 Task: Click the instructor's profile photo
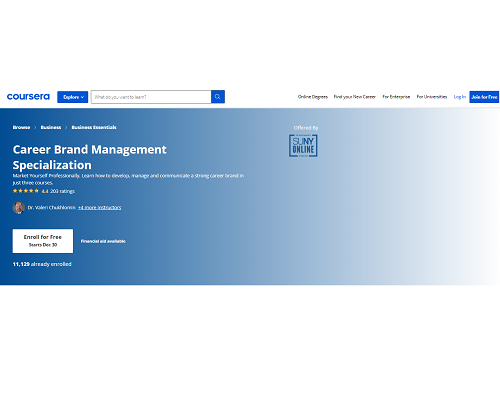pyautogui.click(x=19, y=207)
